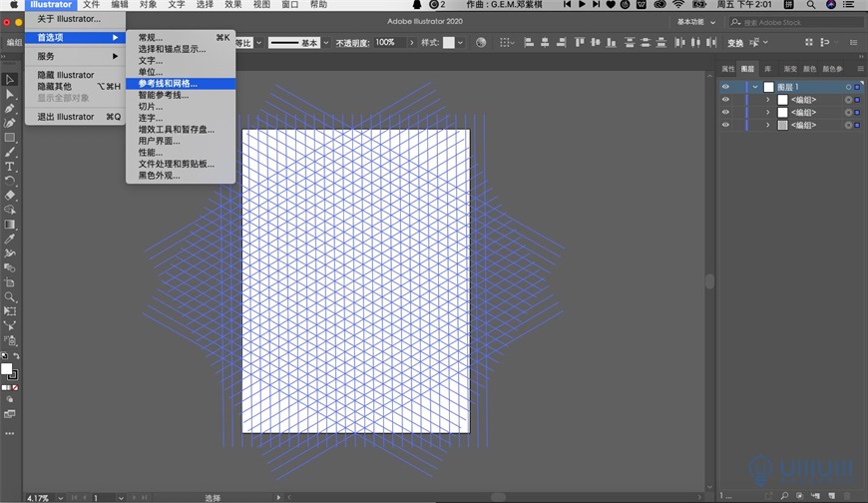This screenshot has height=503, width=868.
Task: Select the Eyedropper tool
Action: pyautogui.click(x=10, y=240)
